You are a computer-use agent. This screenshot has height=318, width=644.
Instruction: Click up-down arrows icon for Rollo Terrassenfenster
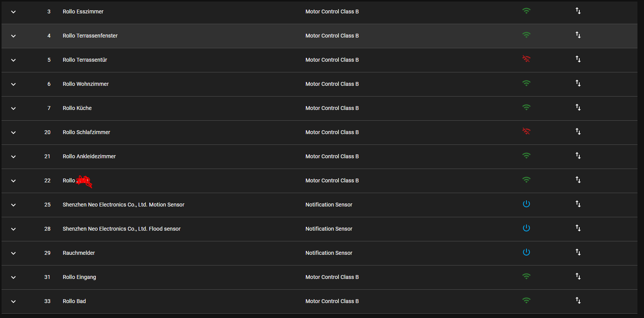(578, 35)
